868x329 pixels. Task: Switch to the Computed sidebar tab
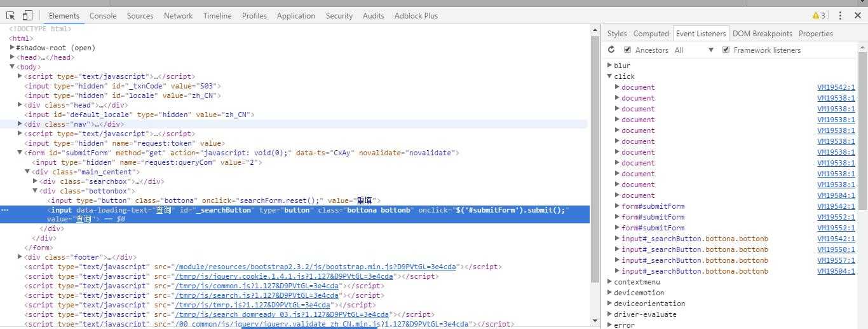pyautogui.click(x=651, y=34)
